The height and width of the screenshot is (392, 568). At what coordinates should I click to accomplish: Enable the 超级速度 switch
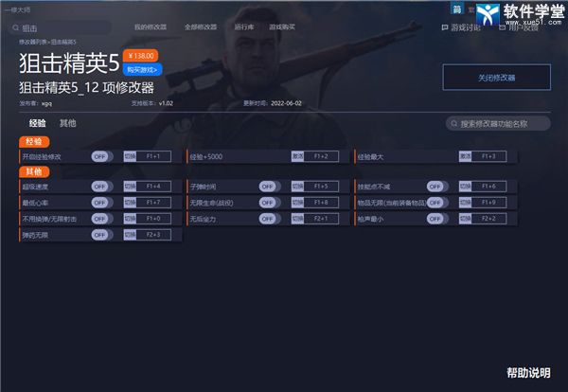[101, 187]
